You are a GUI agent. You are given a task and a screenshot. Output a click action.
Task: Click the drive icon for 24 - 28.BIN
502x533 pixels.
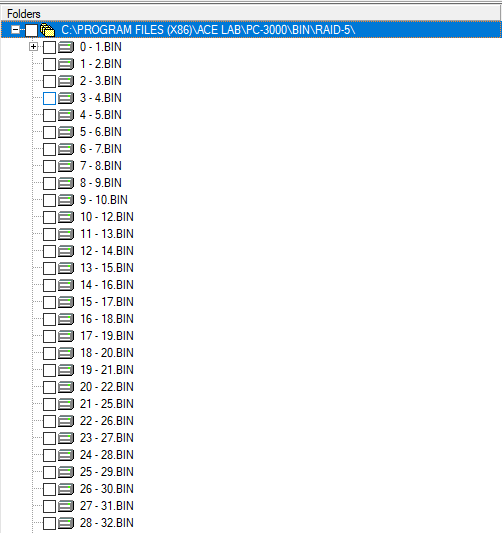pyautogui.click(x=66, y=455)
